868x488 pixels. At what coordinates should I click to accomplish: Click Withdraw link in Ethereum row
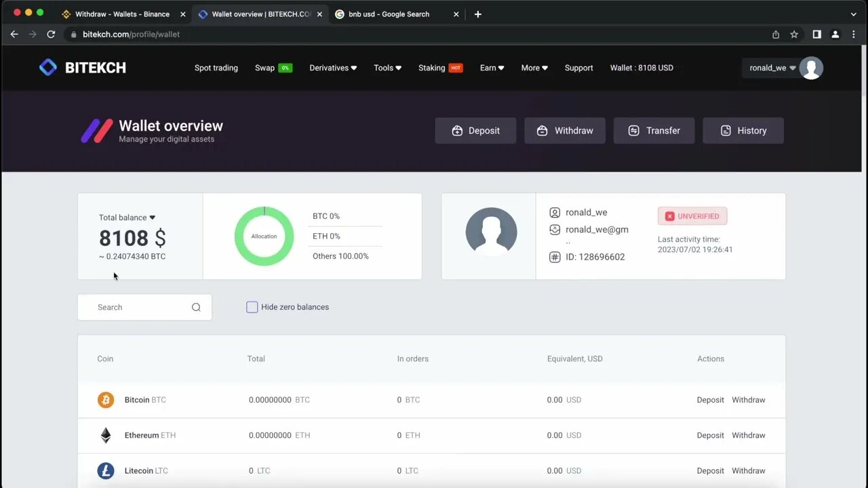[749, 435]
